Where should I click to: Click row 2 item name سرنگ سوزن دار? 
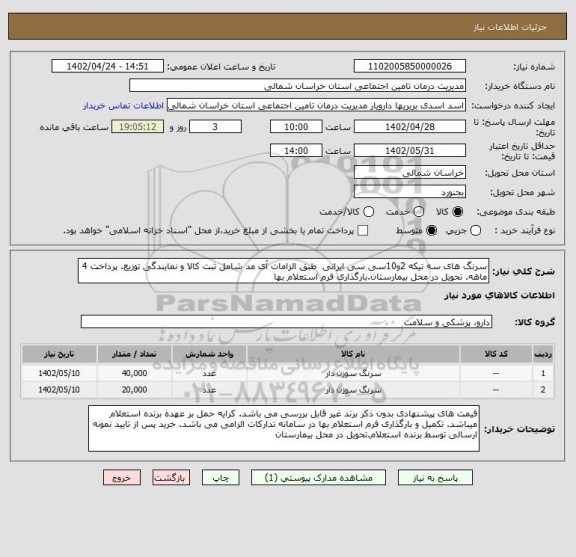353,389
